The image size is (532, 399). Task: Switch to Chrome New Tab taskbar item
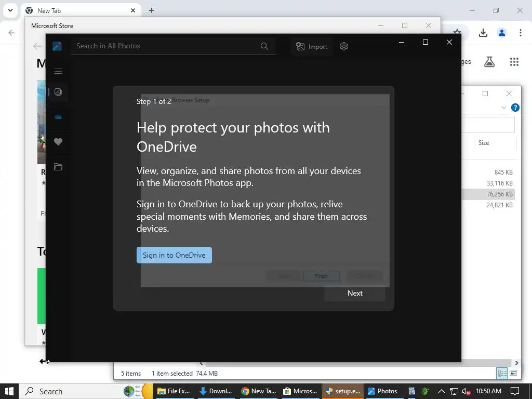[x=258, y=391]
